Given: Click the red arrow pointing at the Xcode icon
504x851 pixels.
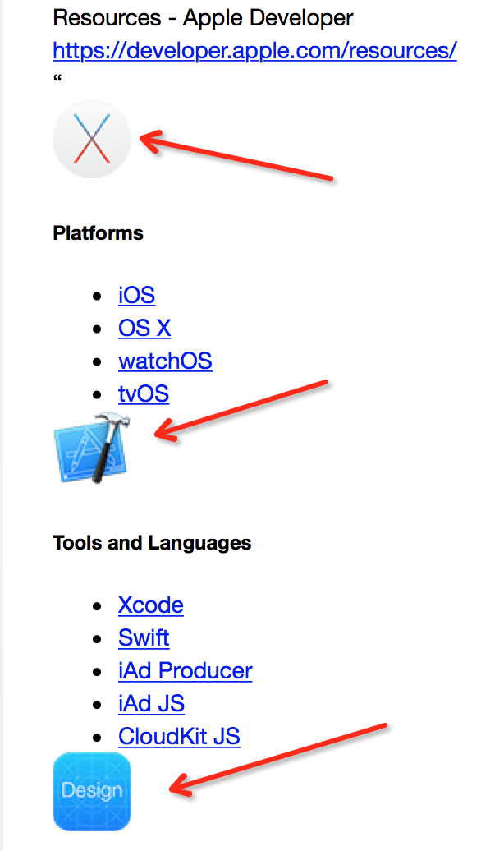Looking at the screenshot, I should click(x=242, y=409).
